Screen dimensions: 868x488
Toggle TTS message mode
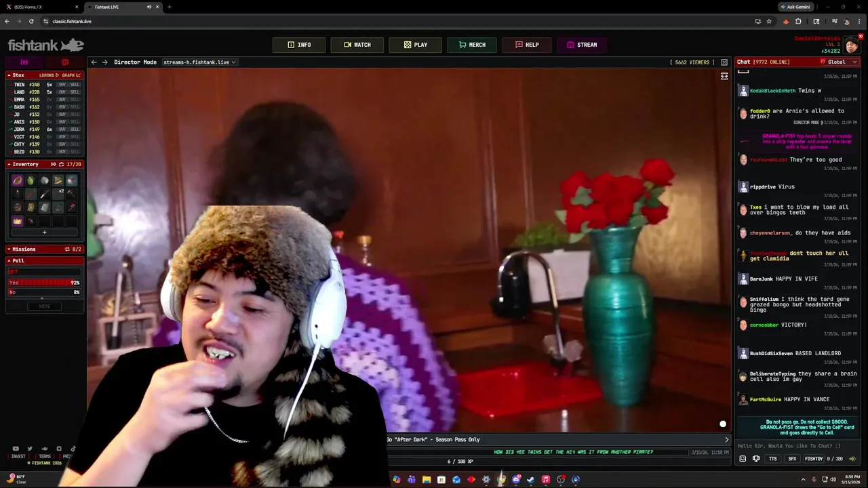(773, 459)
